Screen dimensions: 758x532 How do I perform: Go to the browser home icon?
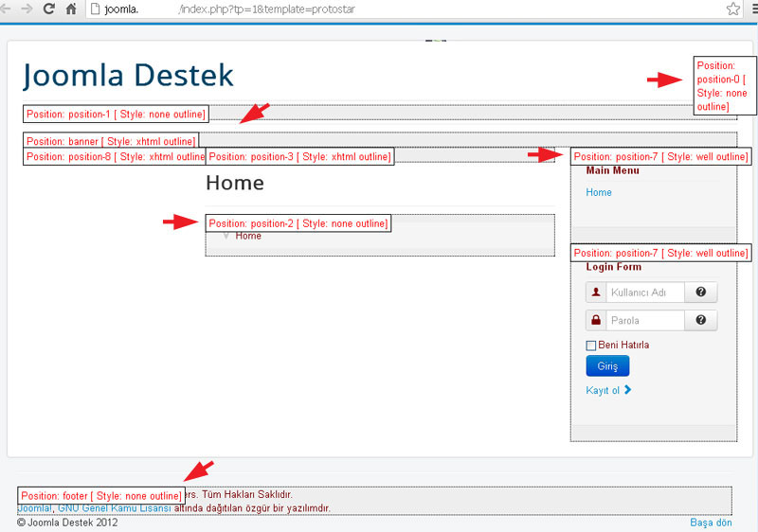[x=71, y=9]
